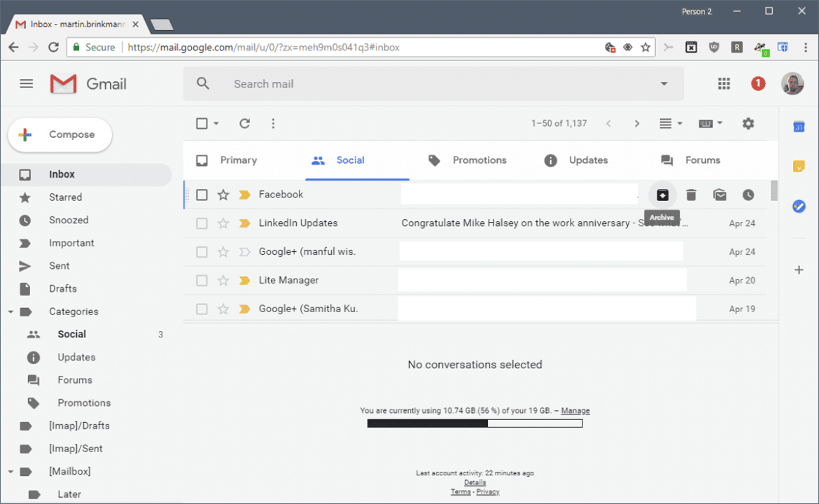Open the Updates category tab
Screen dimensions: 819x504
587,160
